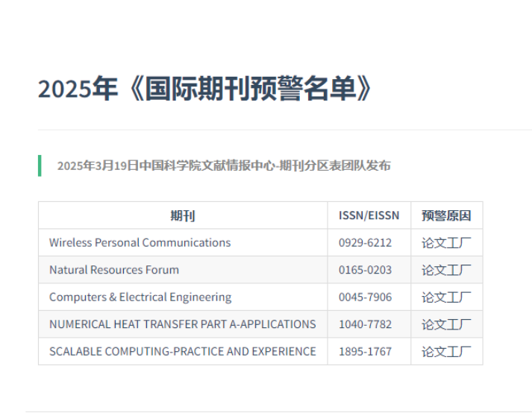Click ISSN 0165-0203 cell
Viewport: 532px width, 413px height.
[365, 270]
